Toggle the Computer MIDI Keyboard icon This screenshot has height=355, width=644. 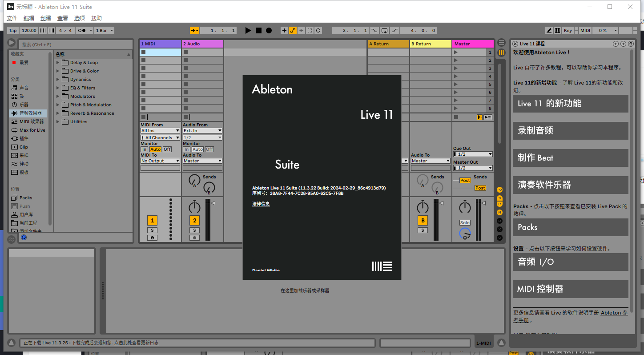point(558,31)
